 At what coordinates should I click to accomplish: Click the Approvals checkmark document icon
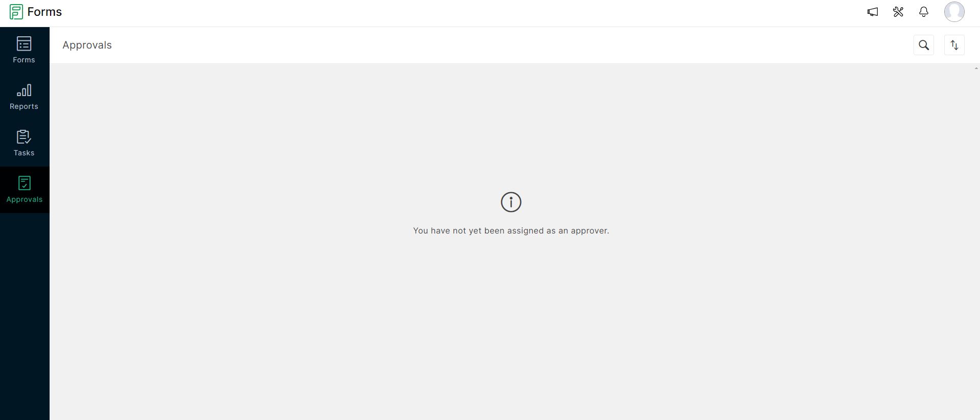(x=24, y=183)
